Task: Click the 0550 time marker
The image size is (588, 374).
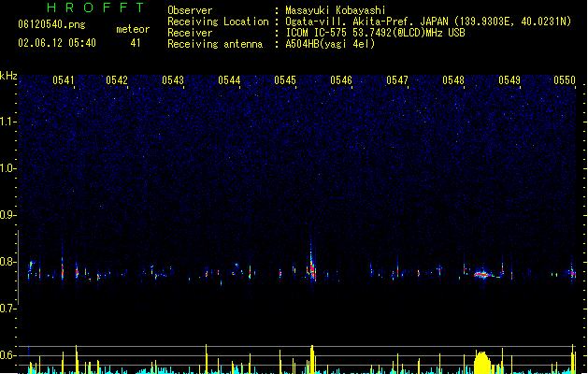Action: tap(565, 80)
